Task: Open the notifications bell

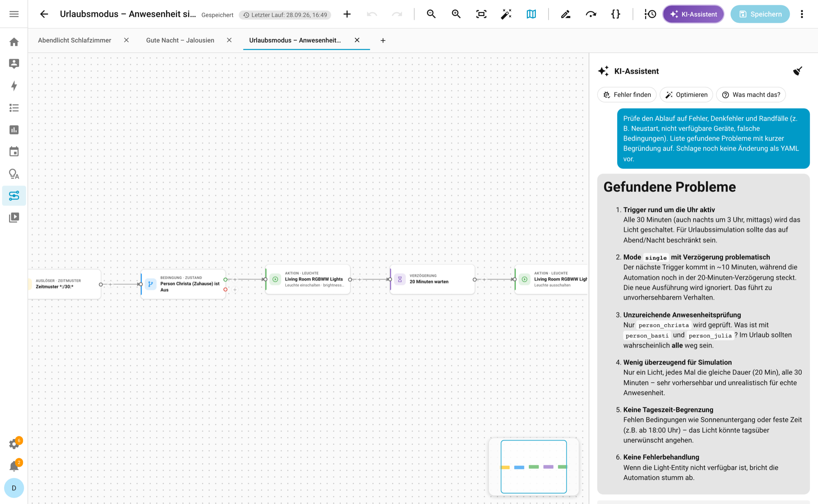Action: tap(14, 466)
